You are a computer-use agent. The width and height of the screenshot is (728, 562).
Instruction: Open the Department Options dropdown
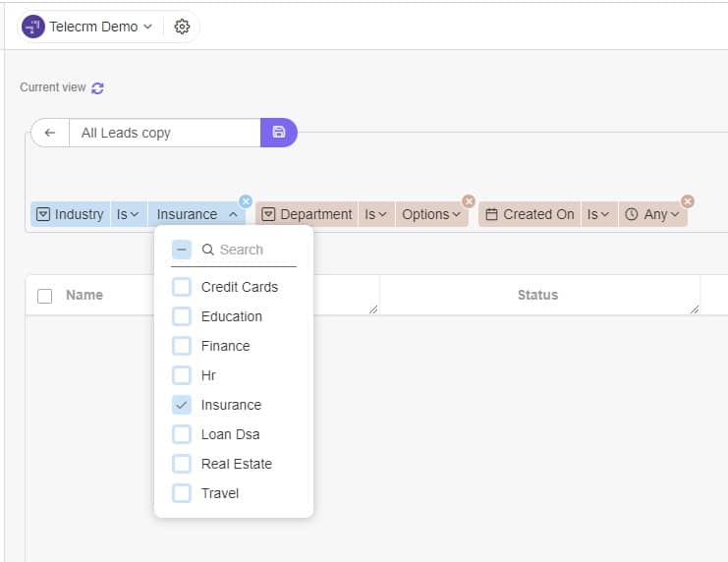pos(431,214)
